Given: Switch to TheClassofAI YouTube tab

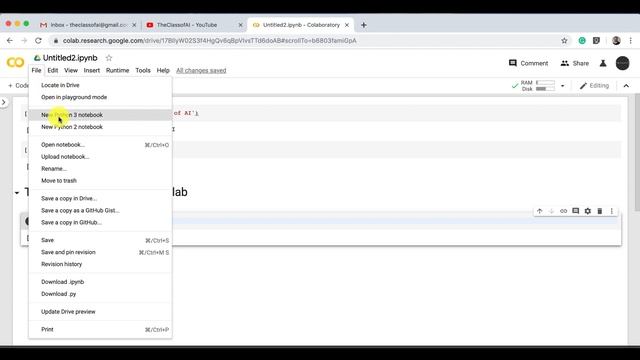Looking at the screenshot, I should point(194,25).
